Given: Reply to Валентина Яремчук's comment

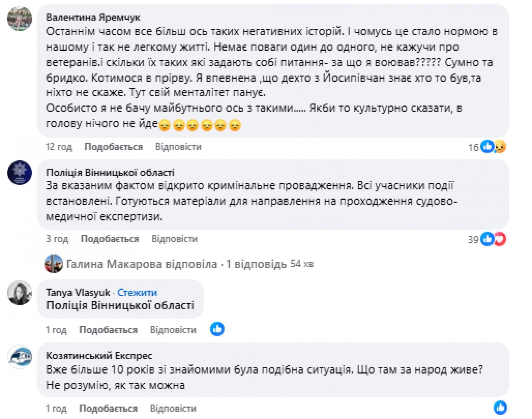Looking at the screenshot, I should coord(178,147).
